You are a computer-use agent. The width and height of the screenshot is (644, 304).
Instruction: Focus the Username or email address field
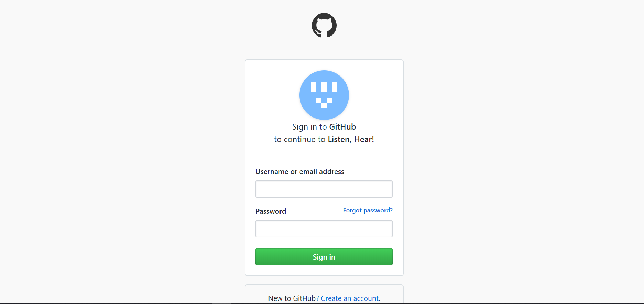click(x=324, y=189)
